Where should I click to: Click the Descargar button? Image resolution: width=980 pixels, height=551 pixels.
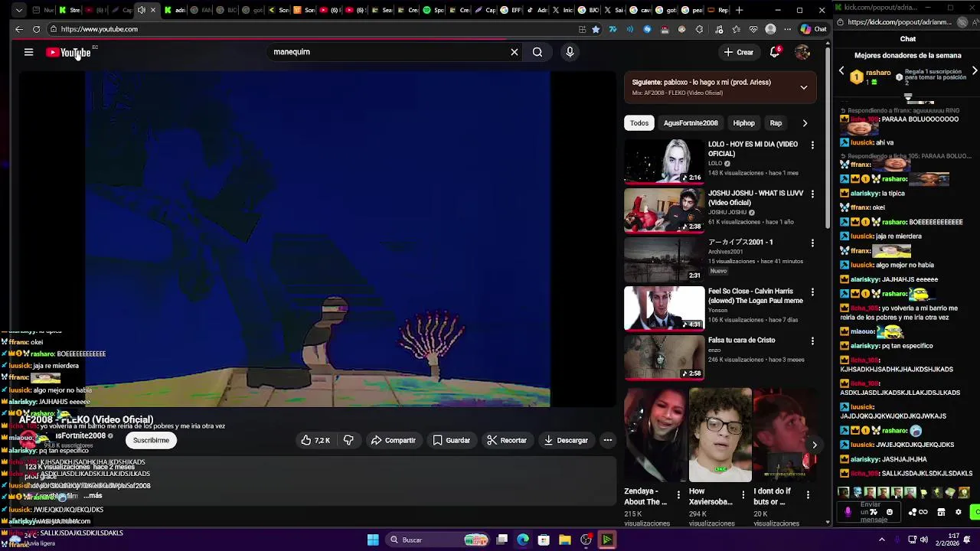coord(566,440)
